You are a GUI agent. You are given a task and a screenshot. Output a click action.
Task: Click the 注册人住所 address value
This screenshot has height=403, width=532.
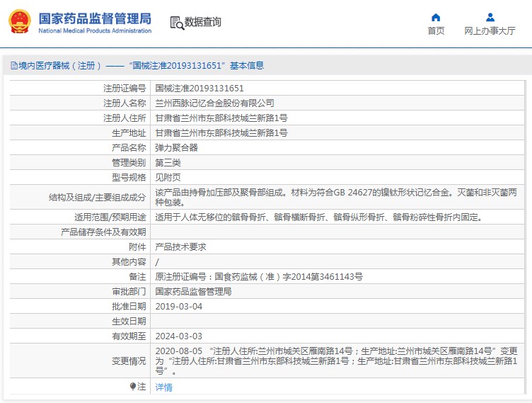pos(221,118)
